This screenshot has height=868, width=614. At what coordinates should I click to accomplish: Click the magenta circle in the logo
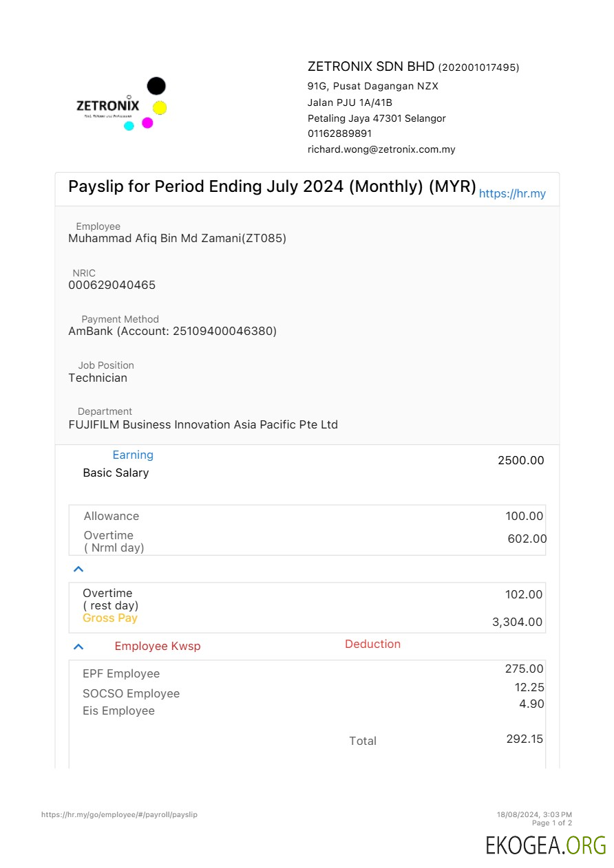(x=147, y=123)
